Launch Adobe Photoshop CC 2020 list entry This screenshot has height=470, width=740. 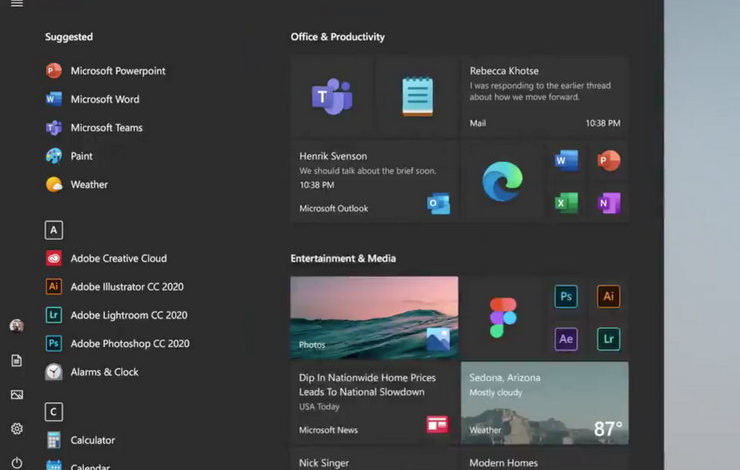(x=118, y=343)
